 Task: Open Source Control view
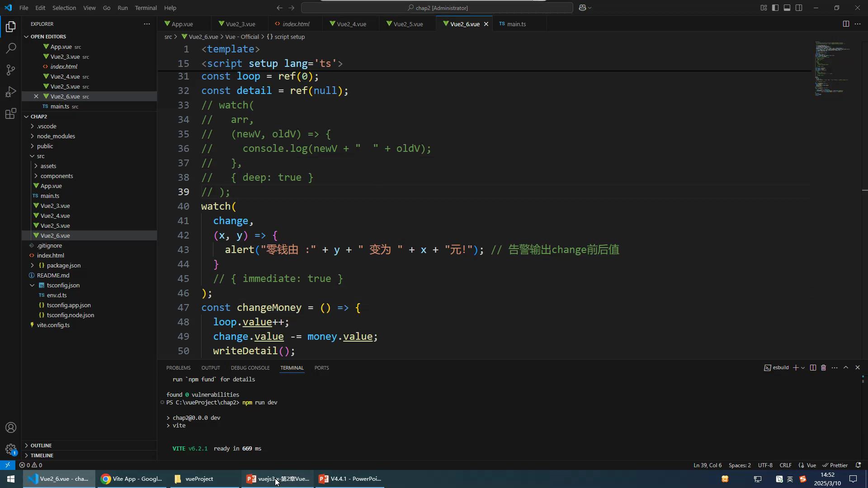click(11, 70)
